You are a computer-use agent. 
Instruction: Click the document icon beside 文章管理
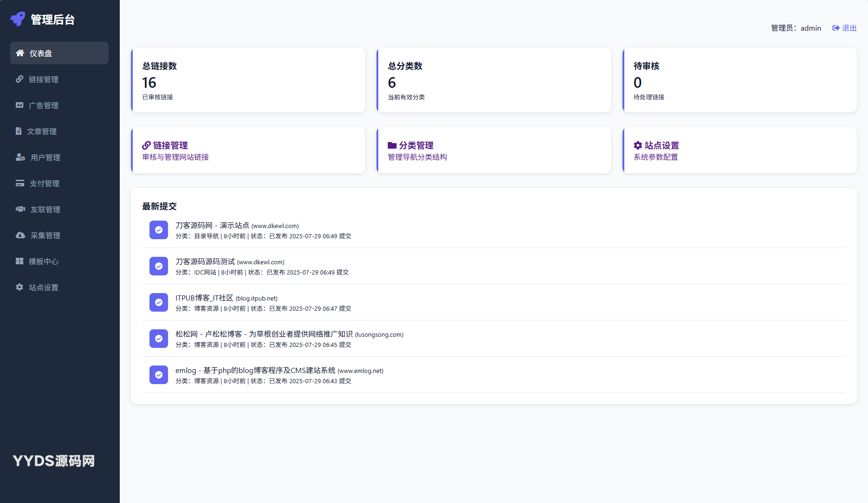pos(19,131)
